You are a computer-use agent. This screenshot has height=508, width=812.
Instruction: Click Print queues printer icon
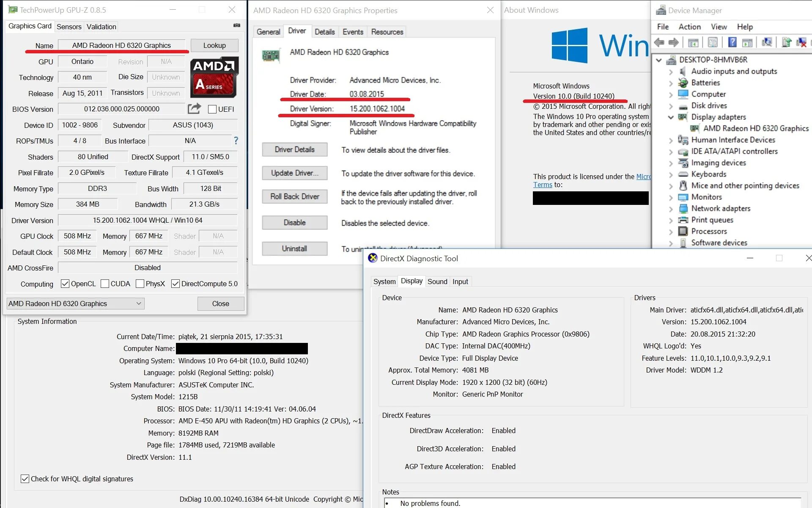pyautogui.click(x=683, y=220)
